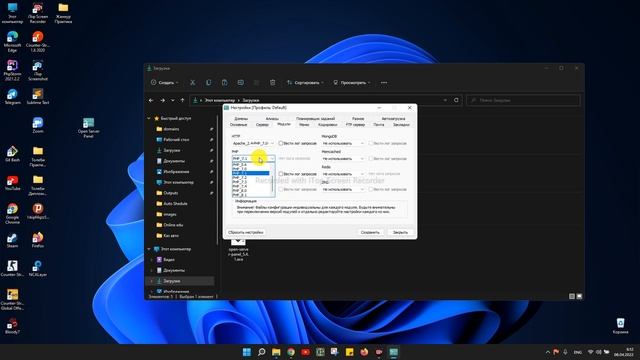
Task: Open the Memcached module dropdown
Action: (343, 158)
